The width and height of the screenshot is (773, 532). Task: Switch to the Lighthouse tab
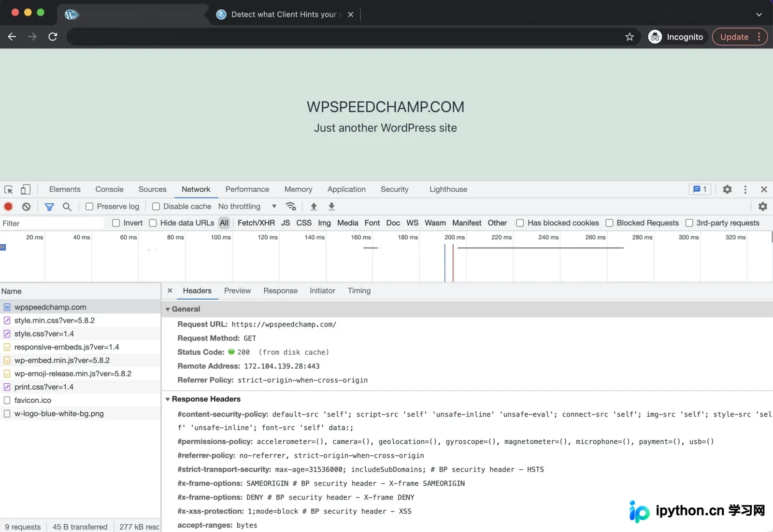(448, 189)
